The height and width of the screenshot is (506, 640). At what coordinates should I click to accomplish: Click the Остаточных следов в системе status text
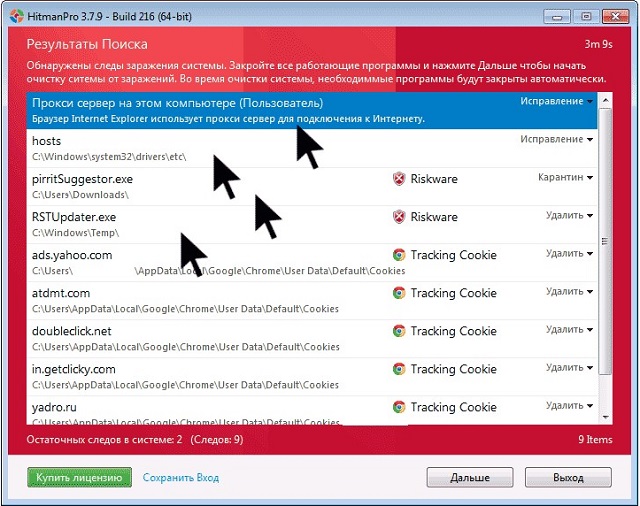pyautogui.click(x=135, y=439)
